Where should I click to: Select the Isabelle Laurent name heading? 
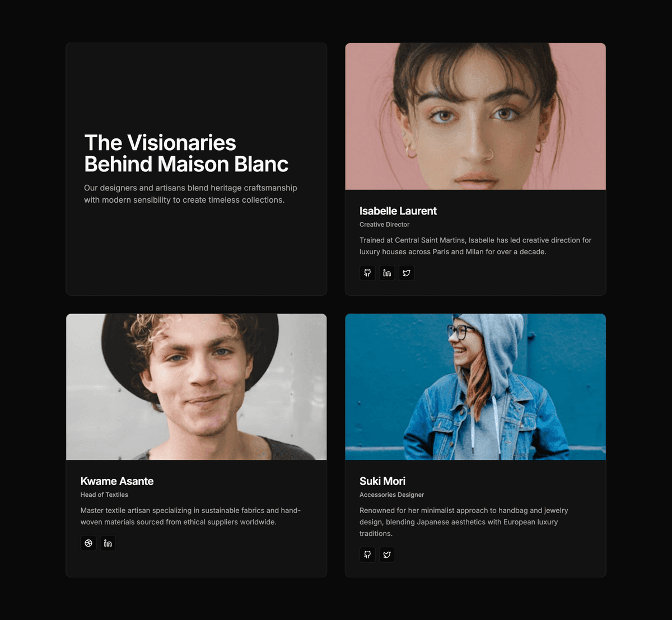(398, 211)
